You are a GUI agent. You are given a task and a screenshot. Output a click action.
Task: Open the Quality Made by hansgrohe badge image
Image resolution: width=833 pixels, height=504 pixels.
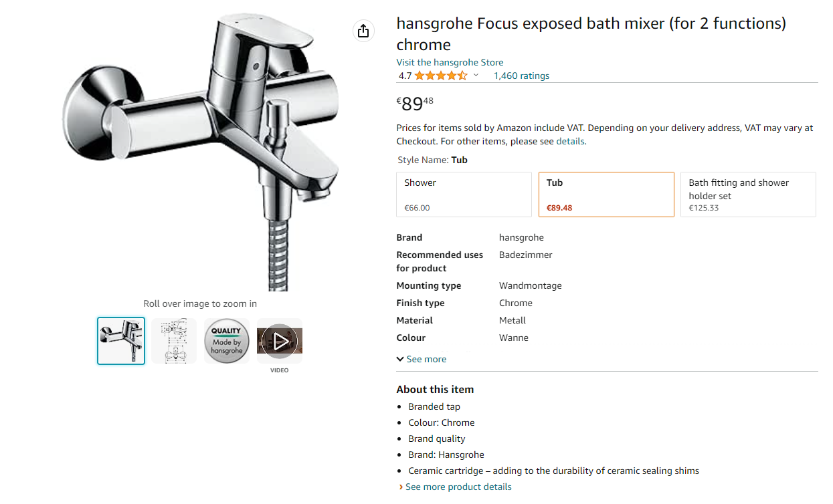tap(227, 341)
